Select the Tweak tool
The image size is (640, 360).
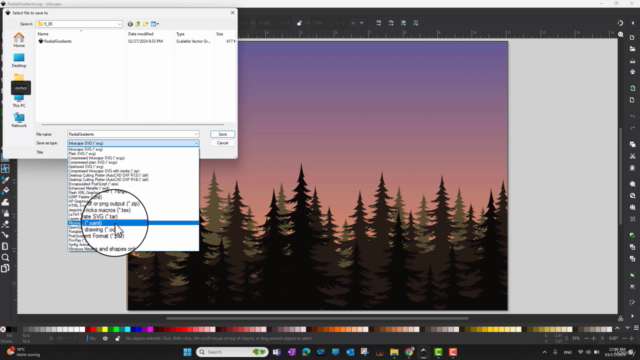tap(5, 202)
